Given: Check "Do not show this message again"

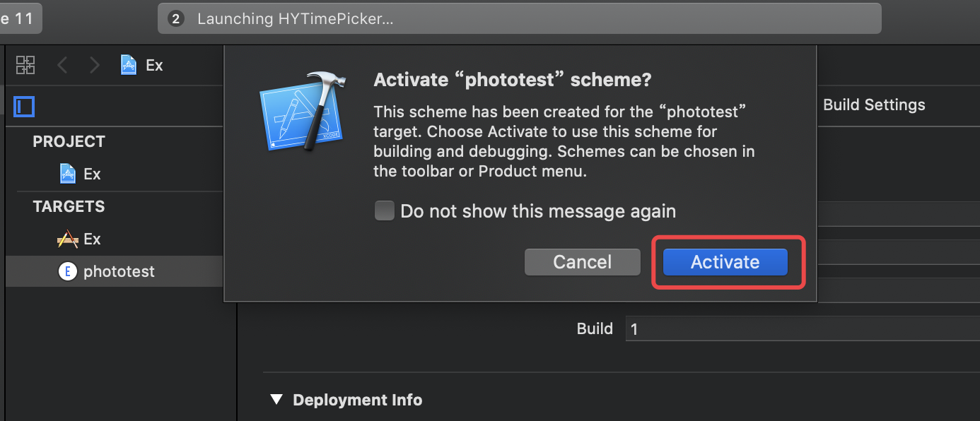Looking at the screenshot, I should [x=385, y=211].
